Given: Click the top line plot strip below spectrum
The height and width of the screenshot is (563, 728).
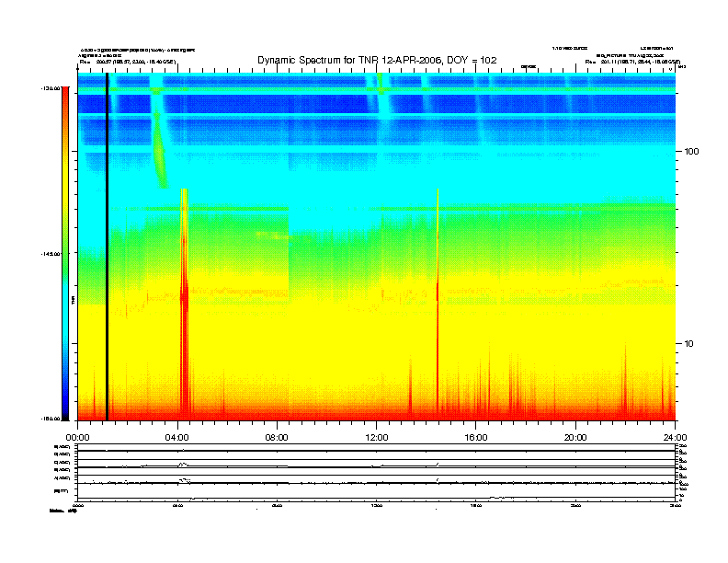Looking at the screenshot, I should [x=376, y=447].
